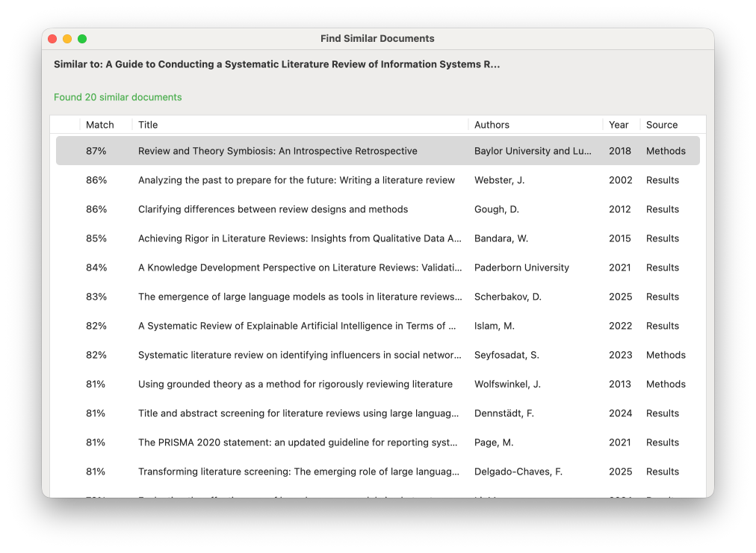Click the 87% match value
756x553 pixels.
[x=96, y=151]
